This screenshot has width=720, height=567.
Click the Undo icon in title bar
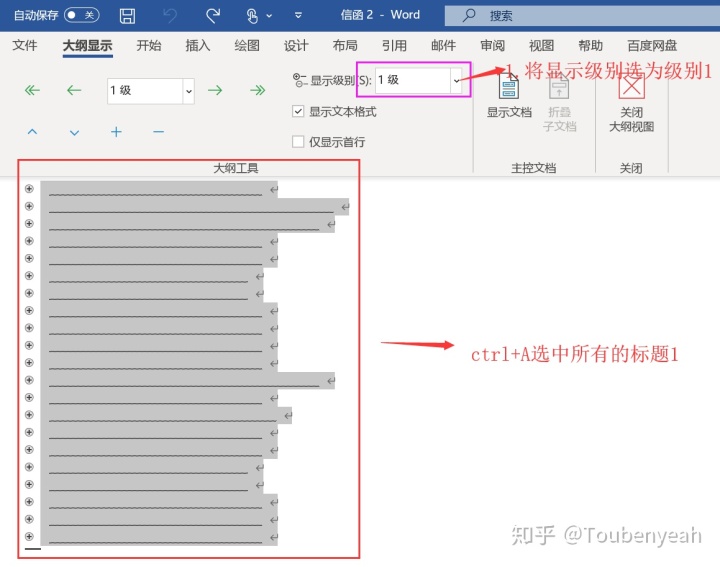click(170, 16)
